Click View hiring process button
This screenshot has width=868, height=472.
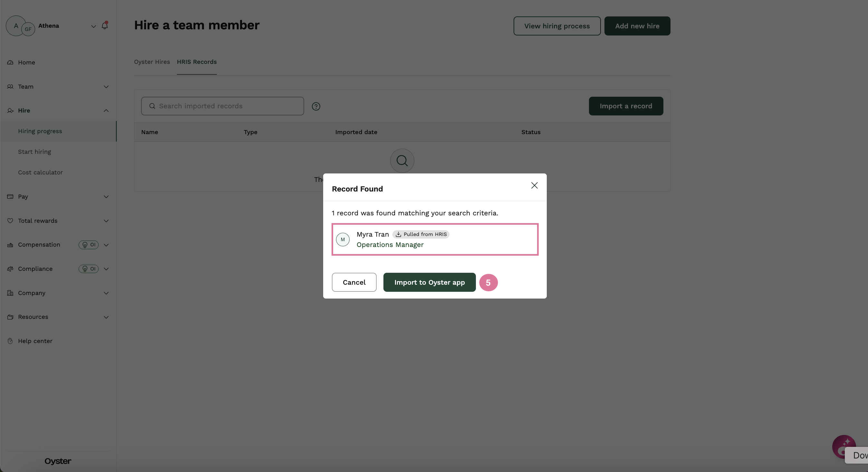557,26
